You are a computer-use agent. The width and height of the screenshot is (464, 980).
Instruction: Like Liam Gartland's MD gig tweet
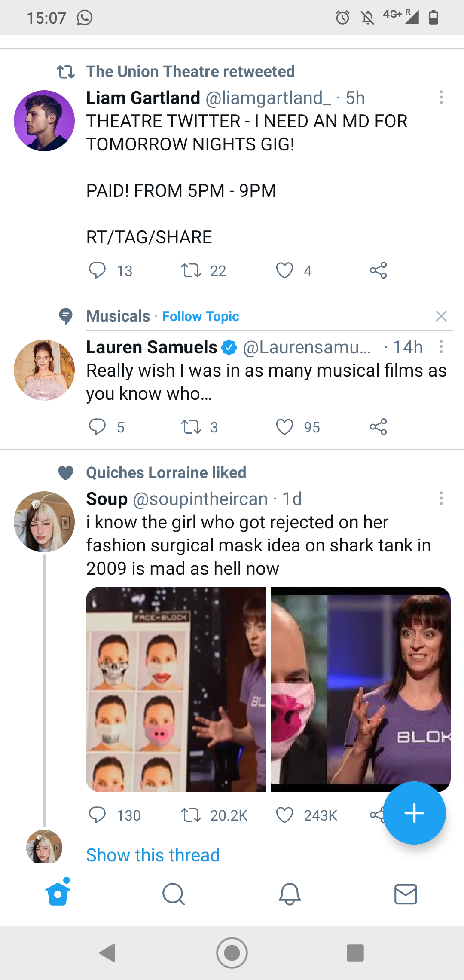coord(284,270)
